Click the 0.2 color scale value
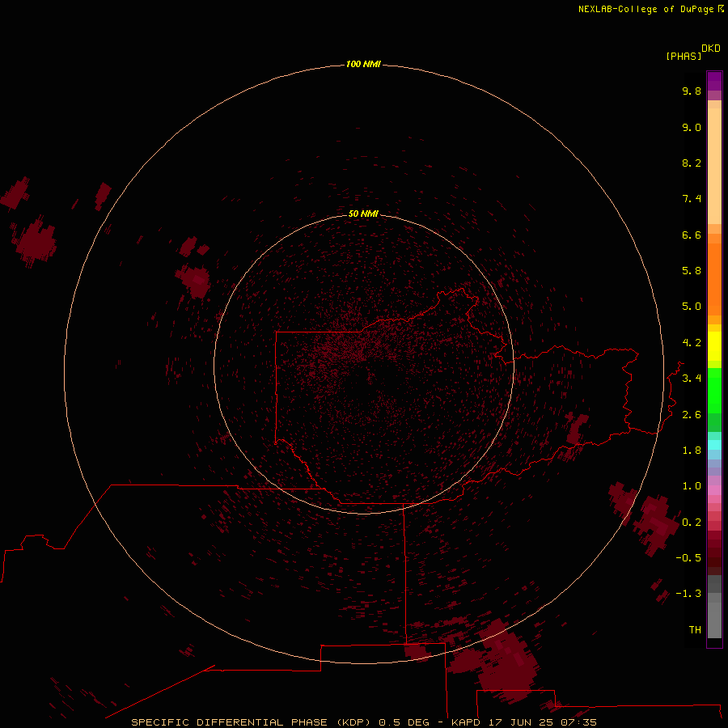Image resolution: width=728 pixels, height=728 pixels. (692, 523)
